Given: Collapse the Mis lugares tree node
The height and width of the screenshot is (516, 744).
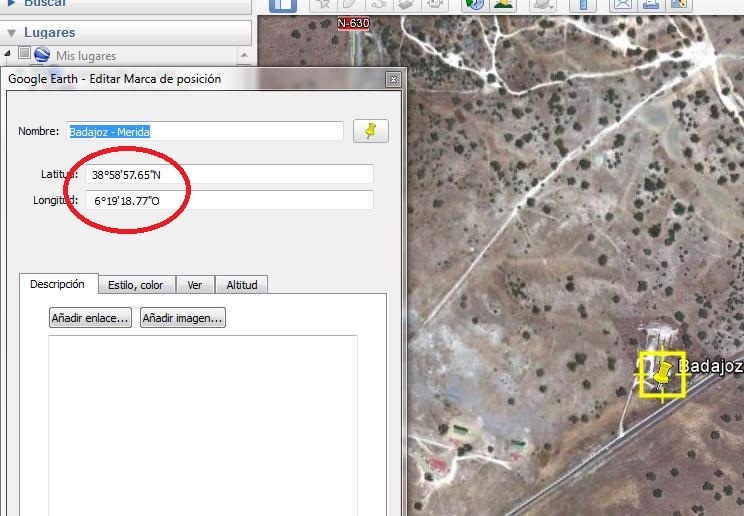Looking at the screenshot, I should point(9,55).
